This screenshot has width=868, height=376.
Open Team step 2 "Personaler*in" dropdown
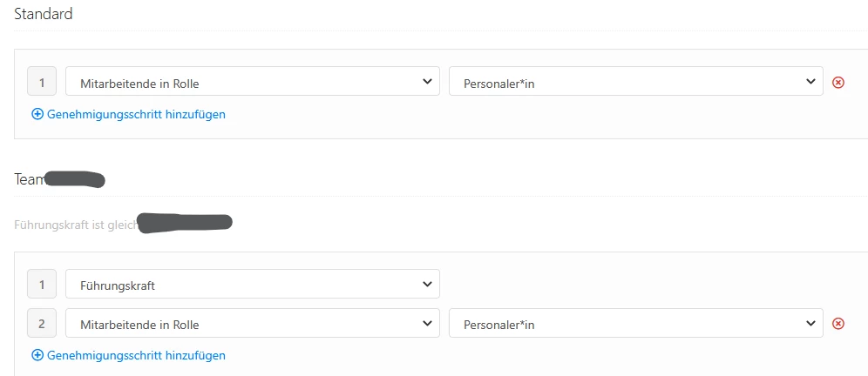click(635, 324)
